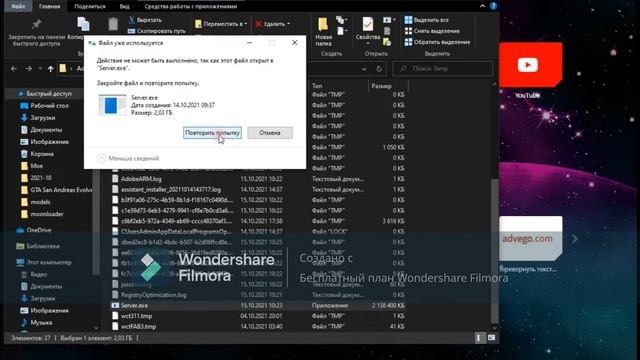Viewport: 640px width, 360px height.
Task: Click the Поиск search field
Action: [x=443, y=69]
